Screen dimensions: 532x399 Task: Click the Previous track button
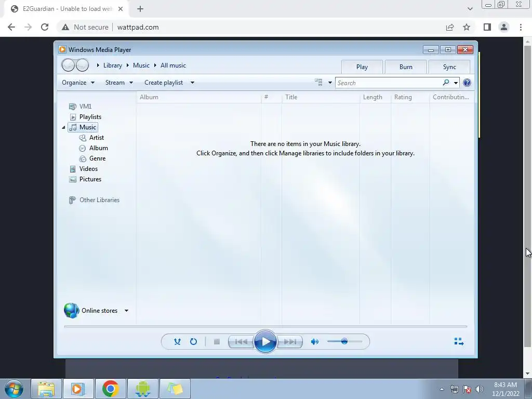tap(241, 342)
